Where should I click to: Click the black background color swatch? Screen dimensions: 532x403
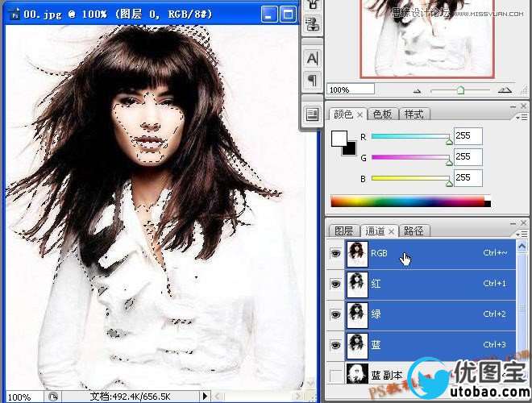(351, 151)
